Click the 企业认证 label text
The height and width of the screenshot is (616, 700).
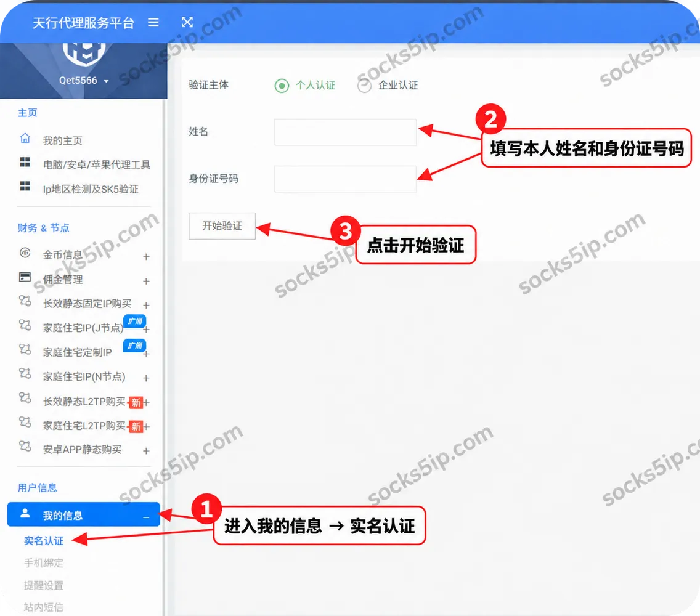(398, 85)
